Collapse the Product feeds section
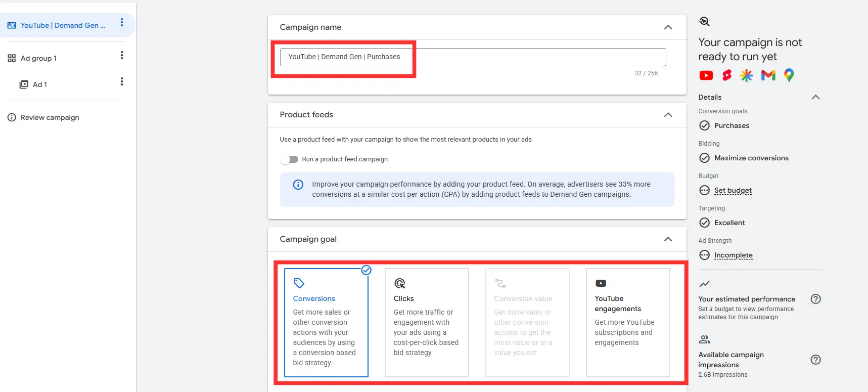This screenshot has height=392, width=868. pyautogui.click(x=668, y=115)
